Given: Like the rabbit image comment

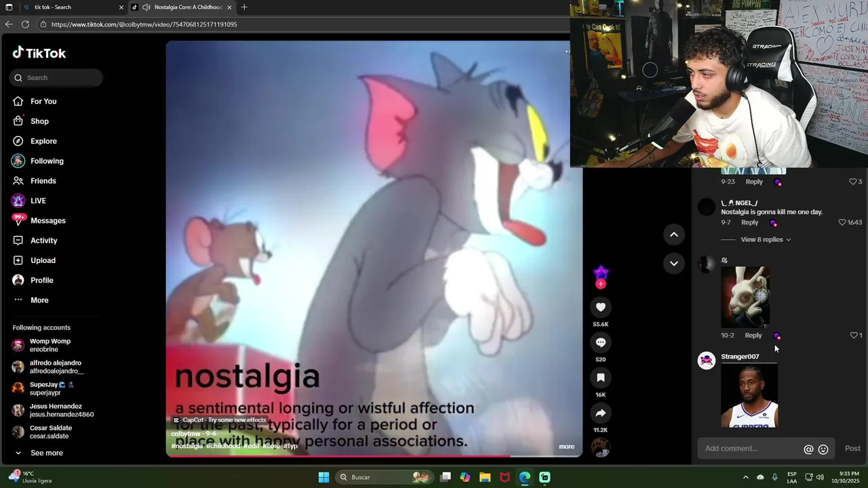Looking at the screenshot, I should coord(854,335).
